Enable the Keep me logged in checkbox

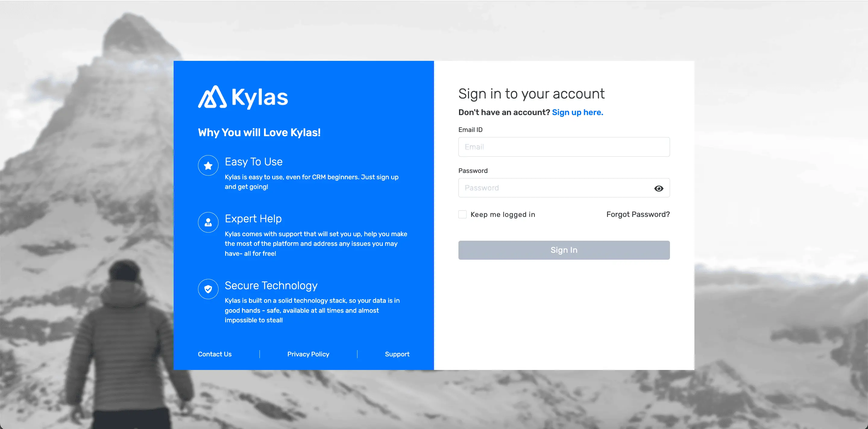click(462, 214)
